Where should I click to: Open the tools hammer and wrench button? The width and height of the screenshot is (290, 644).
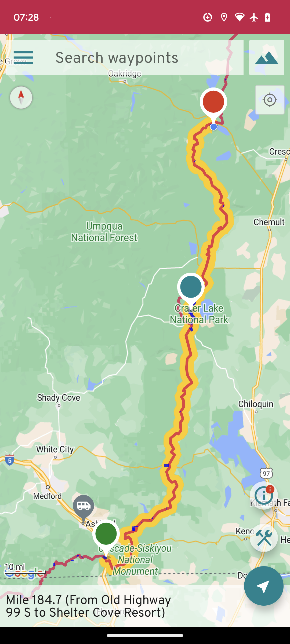264,538
